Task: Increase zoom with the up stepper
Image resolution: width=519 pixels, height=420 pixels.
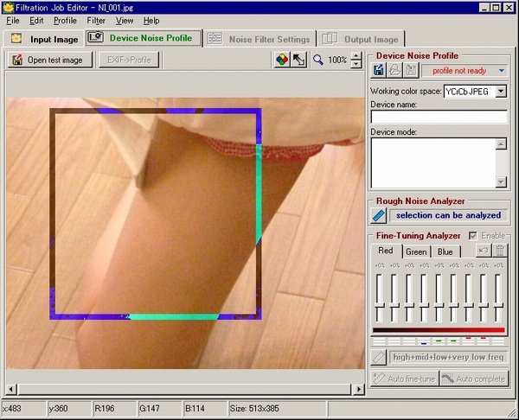Action: (x=356, y=55)
